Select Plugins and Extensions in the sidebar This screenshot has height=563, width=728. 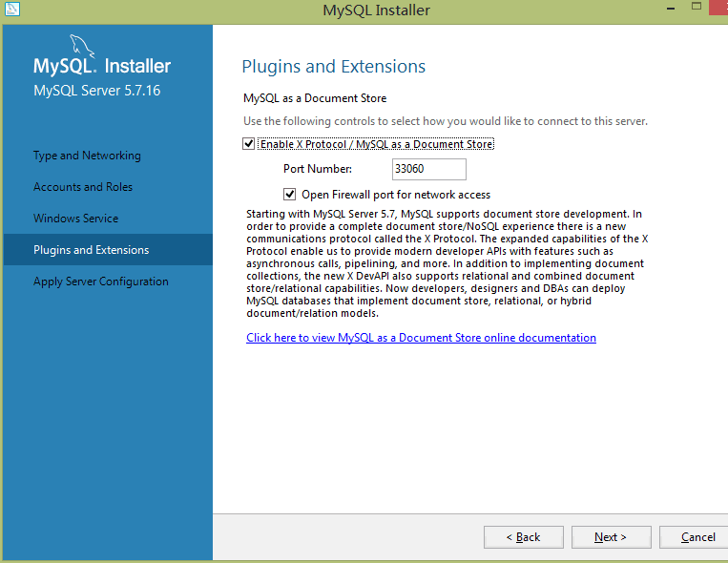pyautogui.click(x=92, y=250)
